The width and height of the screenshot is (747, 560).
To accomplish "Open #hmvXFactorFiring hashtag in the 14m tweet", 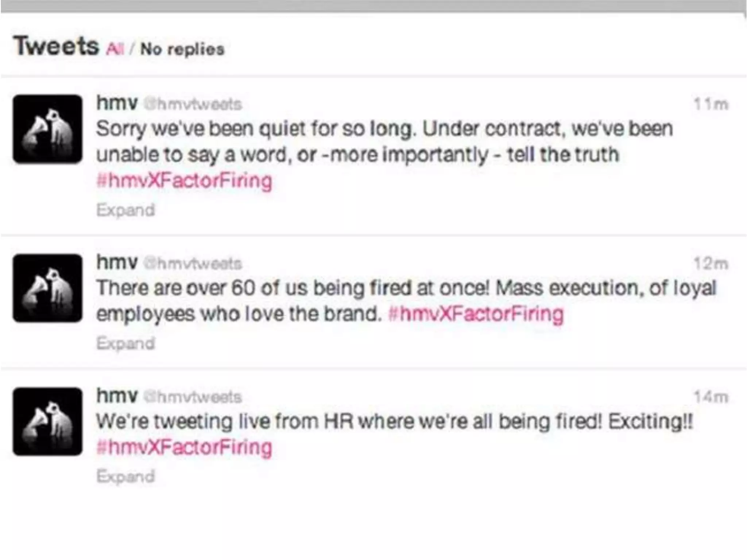I will (184, 447).
